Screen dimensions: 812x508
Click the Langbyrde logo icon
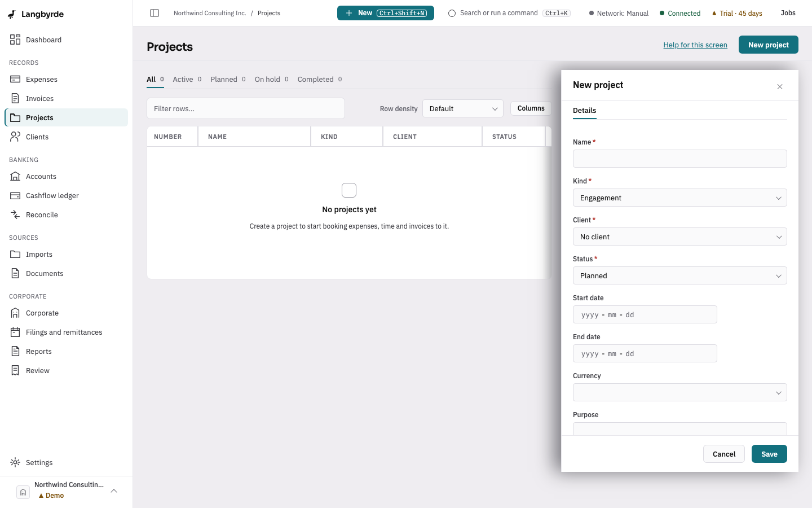[11, 14]
